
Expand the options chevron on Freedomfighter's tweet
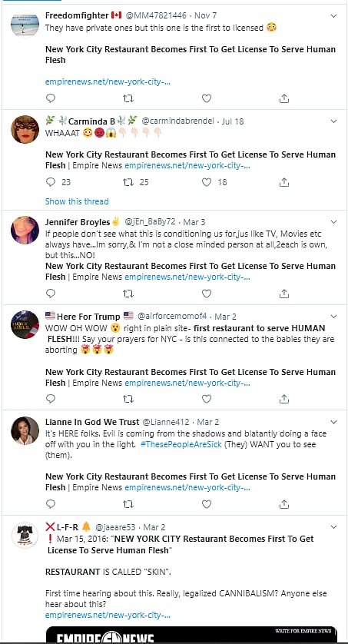point(333,16)
